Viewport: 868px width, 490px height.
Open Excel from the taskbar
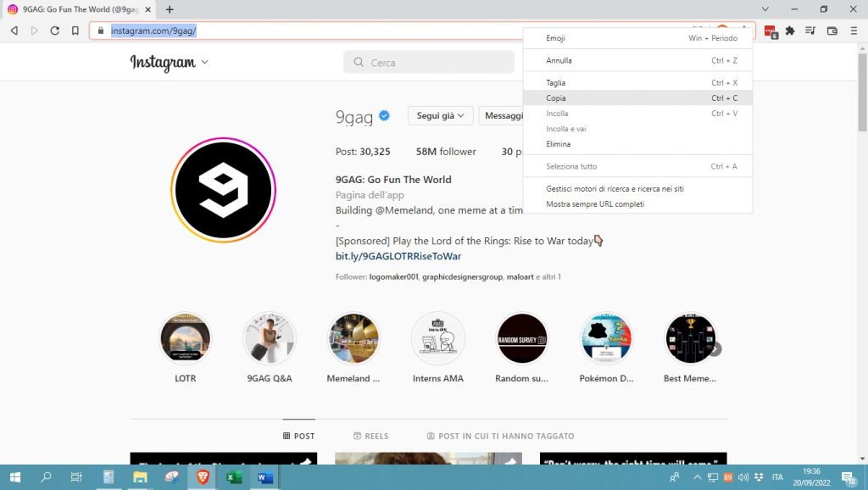[x=234, y=477]
